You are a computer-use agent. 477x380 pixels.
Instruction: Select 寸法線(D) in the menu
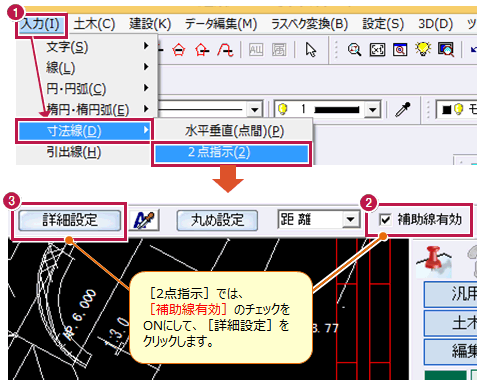(x=84, y=131)
